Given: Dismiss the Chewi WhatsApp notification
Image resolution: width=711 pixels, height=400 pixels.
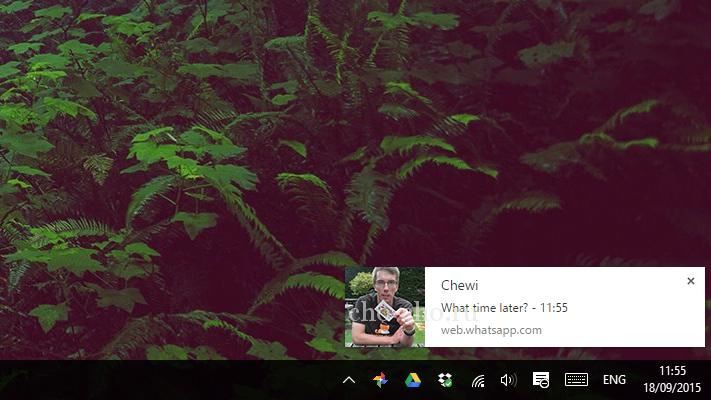Looking at the screenshot, I should (x=690, y=281).
